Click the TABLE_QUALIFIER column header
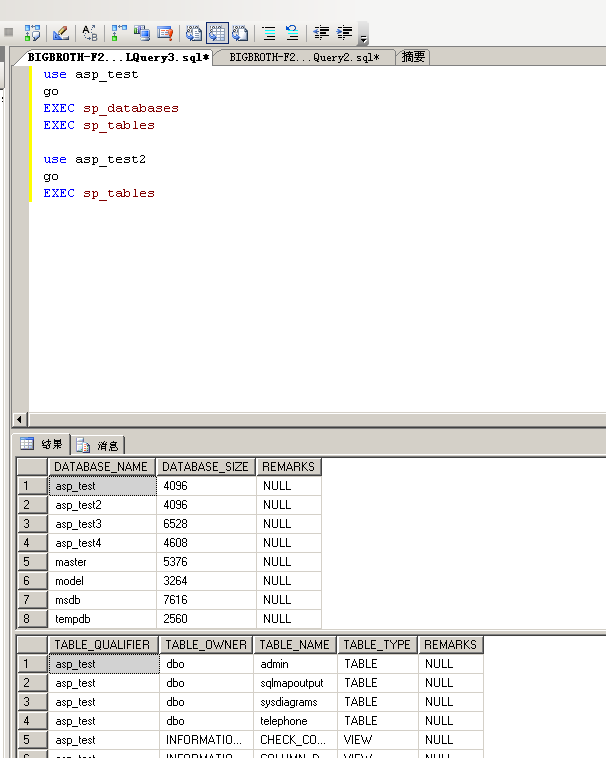The image size is (606, 758). 103,644
